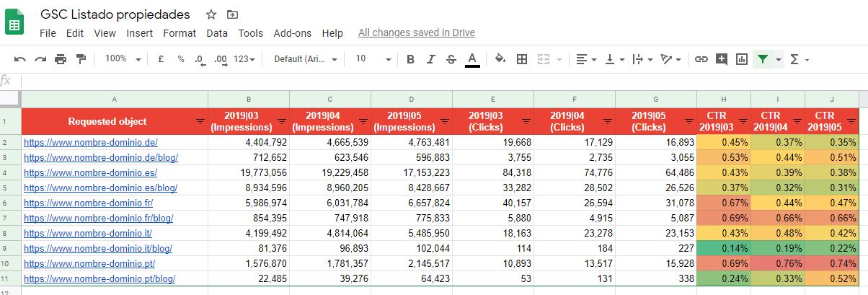Image resolution: width=868 pixels, height=295 pixels.
Task: Open the Add-ons menu
Action: tap(293, 33)
